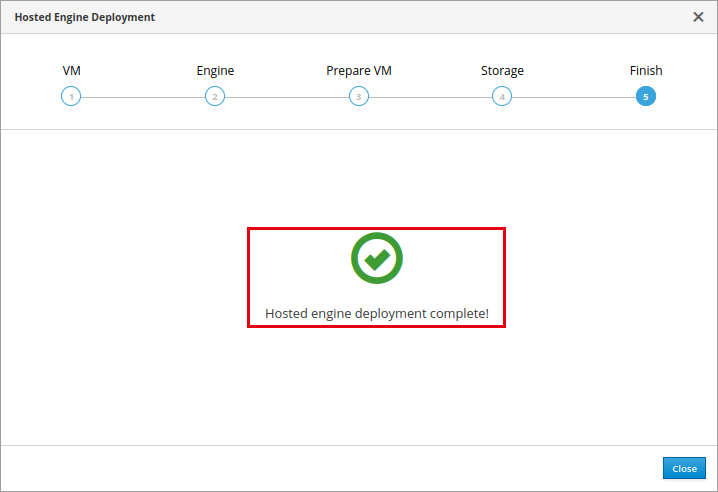718x492 pixels.
Task: Click the Close button
Action: 684,468
